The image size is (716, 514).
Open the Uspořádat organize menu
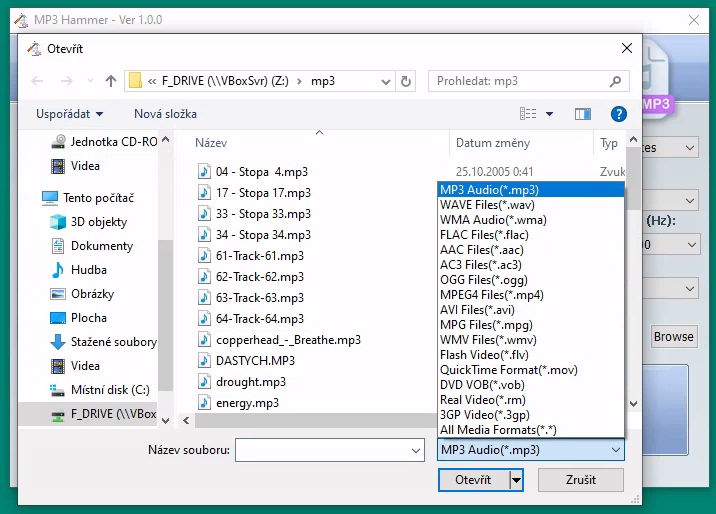69,114
